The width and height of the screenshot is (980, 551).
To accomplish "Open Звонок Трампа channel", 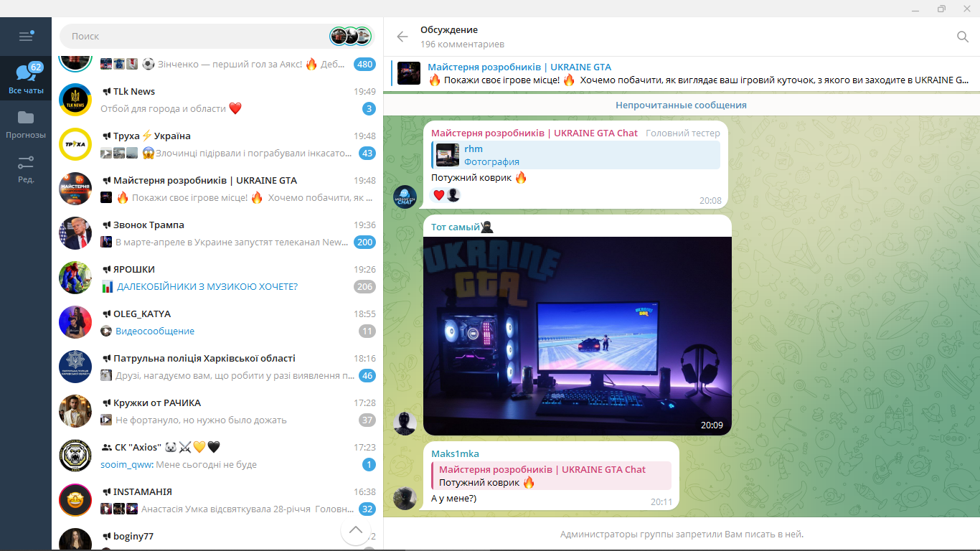I will point(217,233).
